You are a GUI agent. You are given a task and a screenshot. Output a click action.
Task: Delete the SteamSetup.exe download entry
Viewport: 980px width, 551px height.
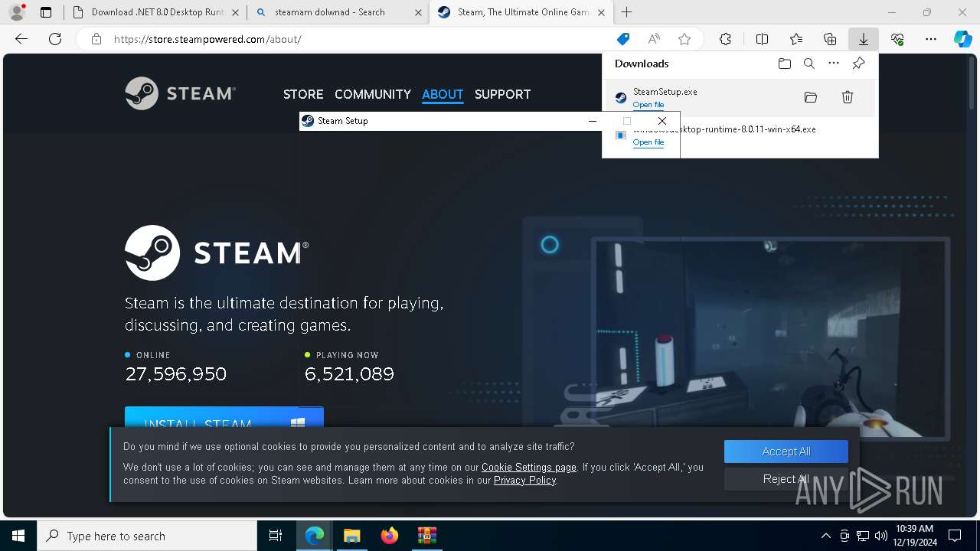tap(848, 97)
